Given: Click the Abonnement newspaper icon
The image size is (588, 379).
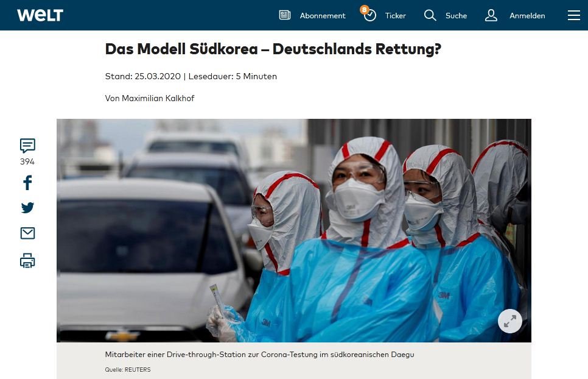Looking at the screenshot, I should [285, 15].
